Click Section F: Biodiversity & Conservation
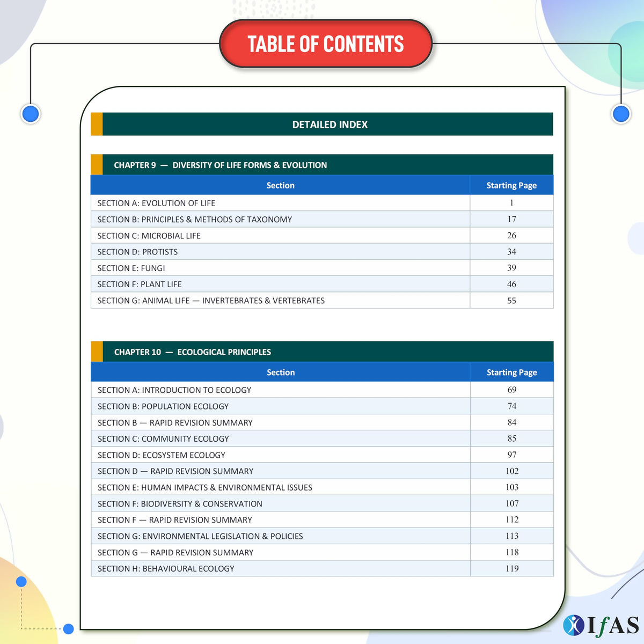This screenshot has width=644, height=644. [x=322, y=503]
